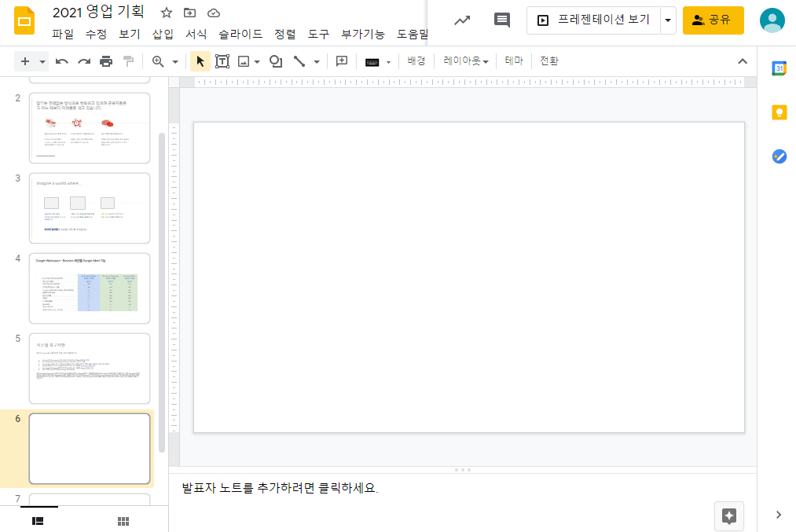
Task: Open the input tools dropdown arrow
Action: pyautogui.click(x=389, y=62)
